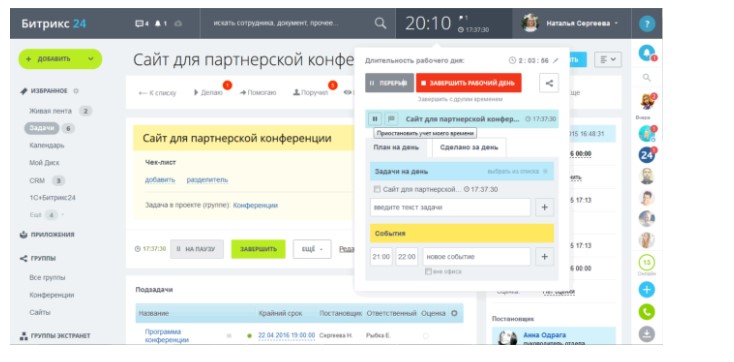Click the green Завершить button
Screen dimensions: 734x362
258,249
